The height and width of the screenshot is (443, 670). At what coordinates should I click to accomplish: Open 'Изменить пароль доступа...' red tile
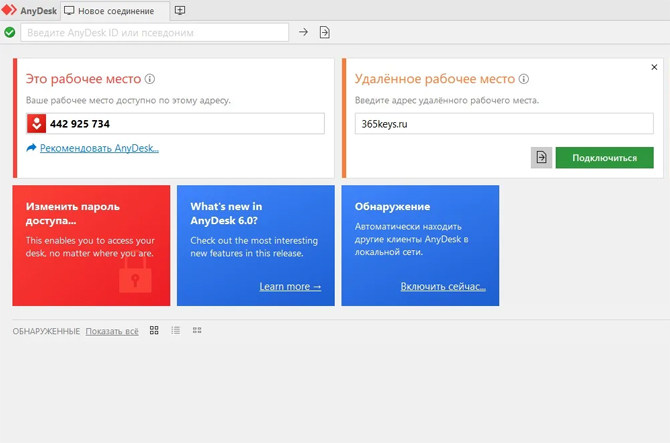pyautogui.click(x=91, y=245)
